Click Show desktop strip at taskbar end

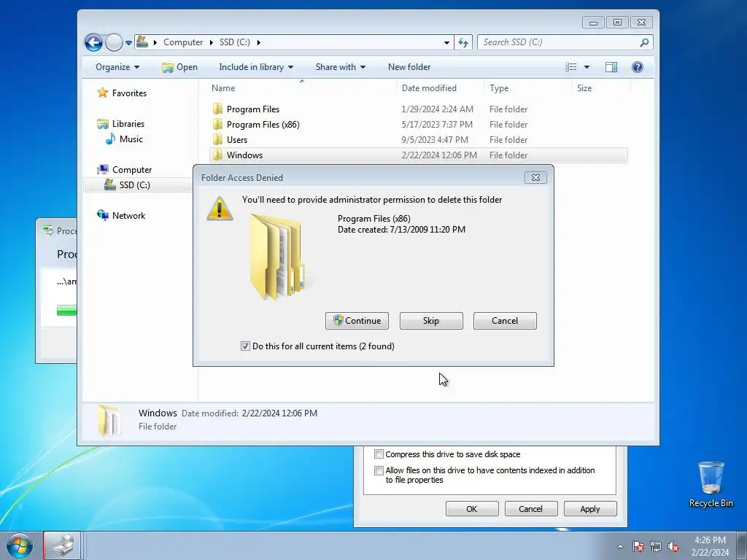742,545
